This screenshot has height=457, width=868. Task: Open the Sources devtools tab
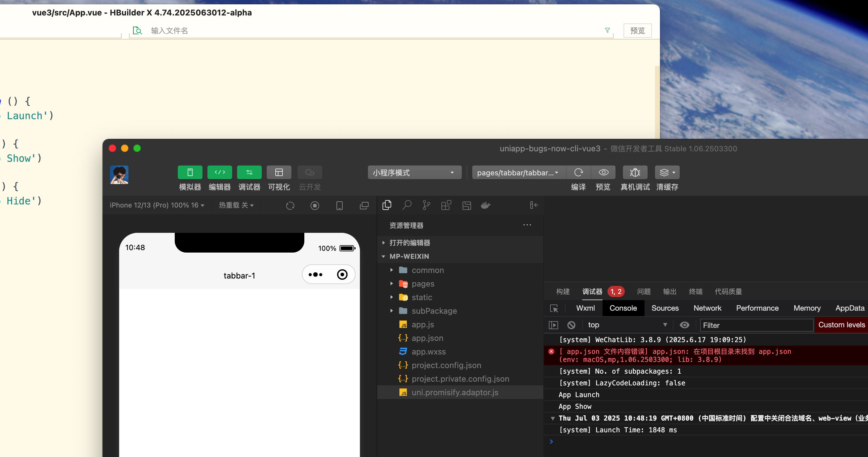(x=665, y=308)
